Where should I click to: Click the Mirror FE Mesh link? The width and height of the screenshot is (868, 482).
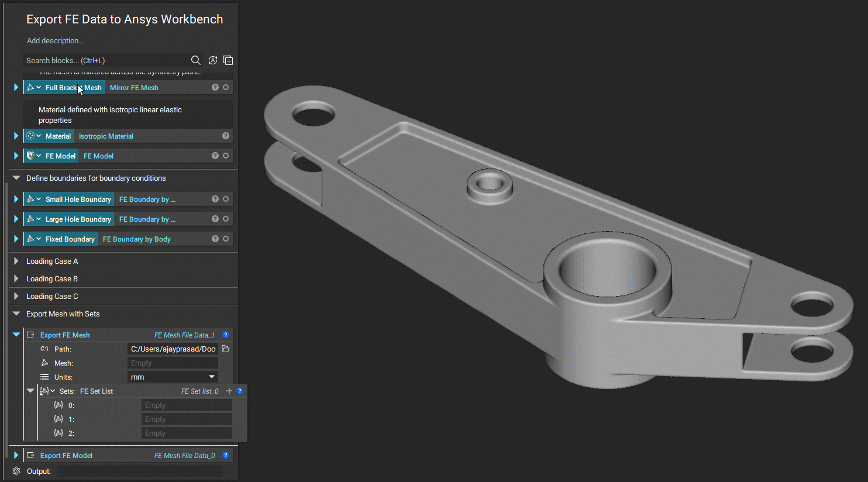(134, 87)
